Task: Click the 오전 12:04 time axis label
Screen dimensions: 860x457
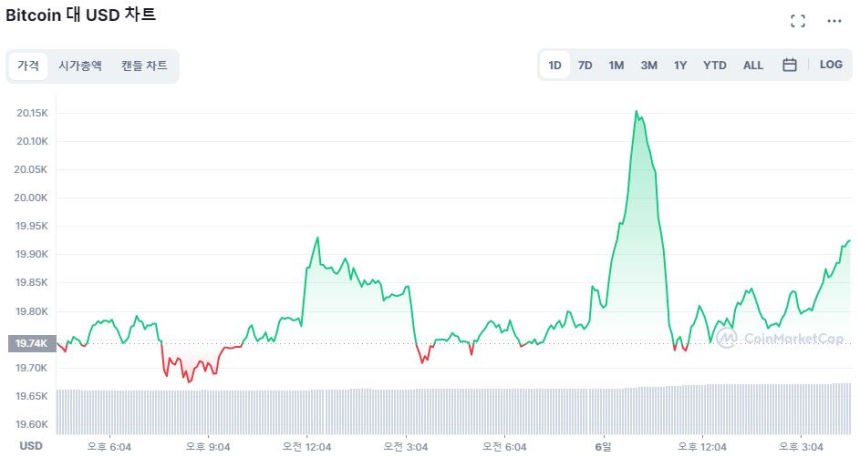Action: [x=307, y=446]
